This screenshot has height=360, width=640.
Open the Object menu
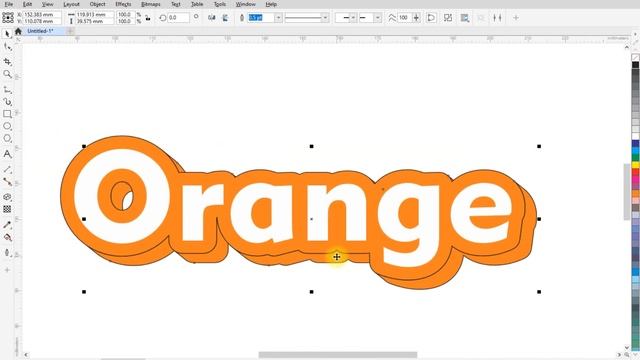click(98, 4)
